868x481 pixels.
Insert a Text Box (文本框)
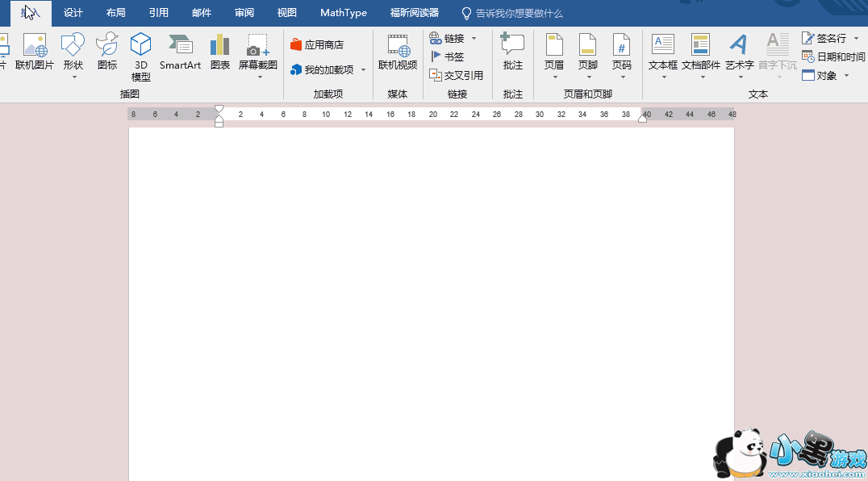point(662,52)
